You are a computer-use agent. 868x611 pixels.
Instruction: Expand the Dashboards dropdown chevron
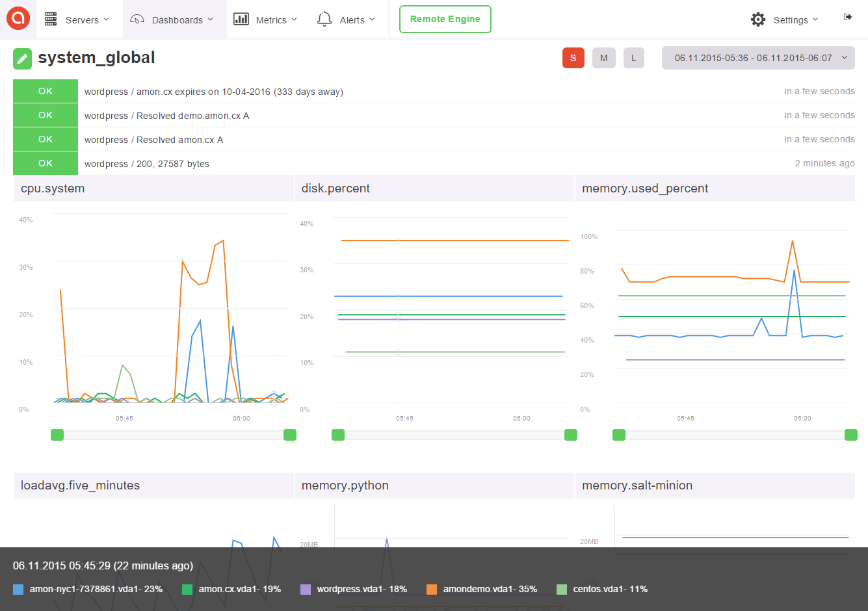click(x=210, y=19)
